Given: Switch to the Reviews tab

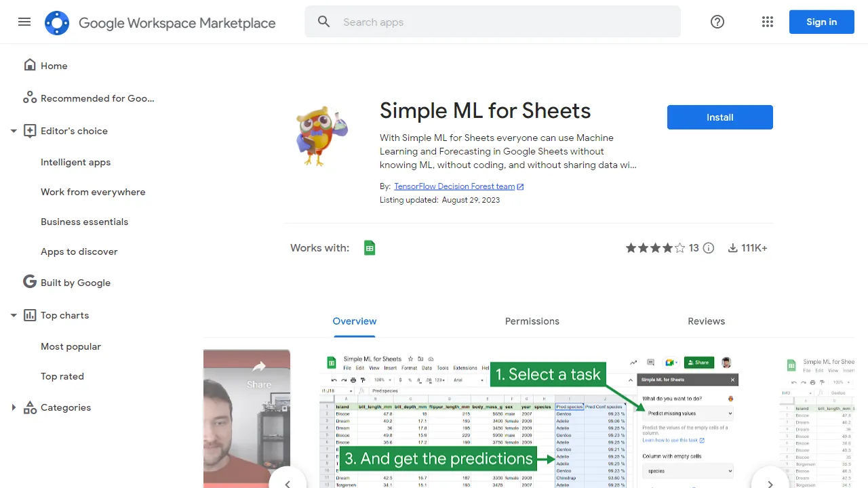Looking at the screenshot, I should point(706,321).
